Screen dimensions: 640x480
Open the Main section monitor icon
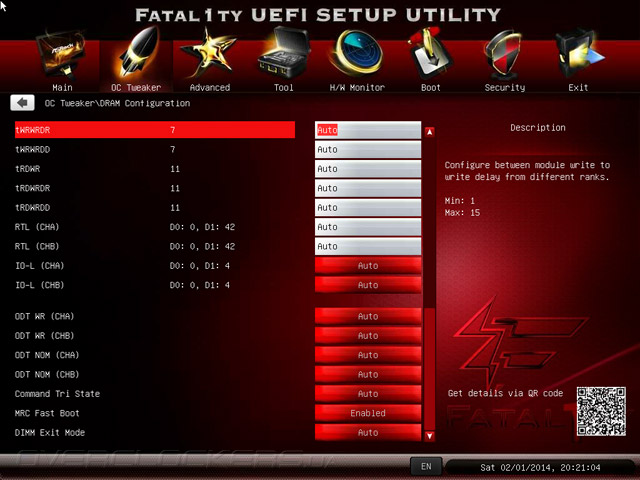coord(62,54)
